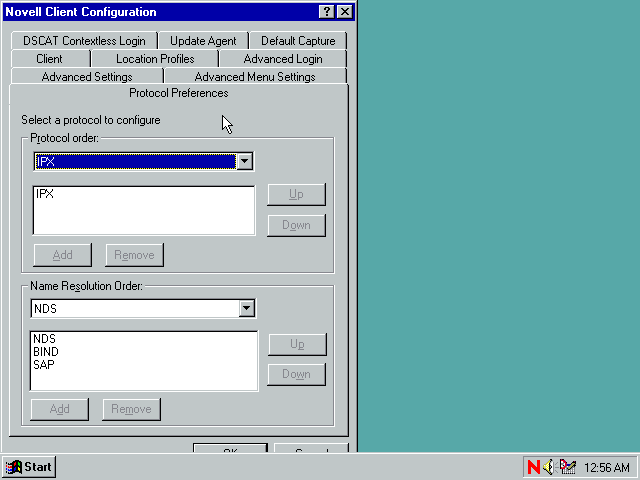This screenshot has width=640, height=480.
Task: Switch to the Advanced Login tab
Action: coord(283,59)
